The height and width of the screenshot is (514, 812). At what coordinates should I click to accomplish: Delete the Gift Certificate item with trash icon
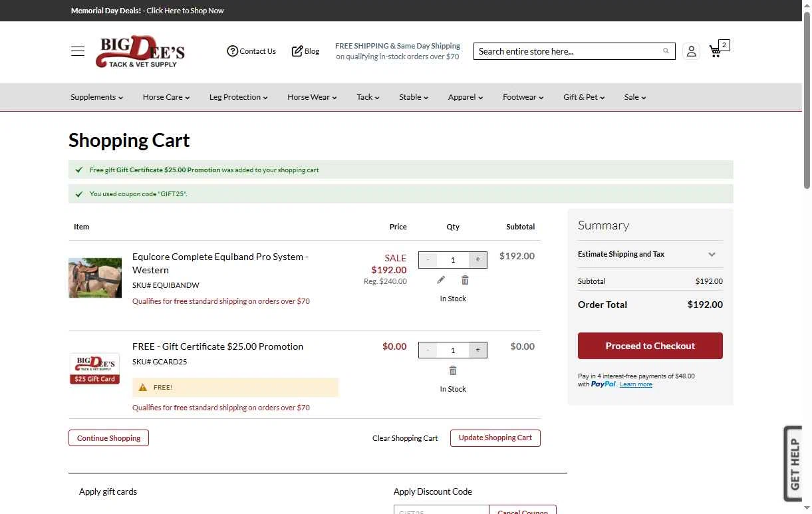click(453, 370)
